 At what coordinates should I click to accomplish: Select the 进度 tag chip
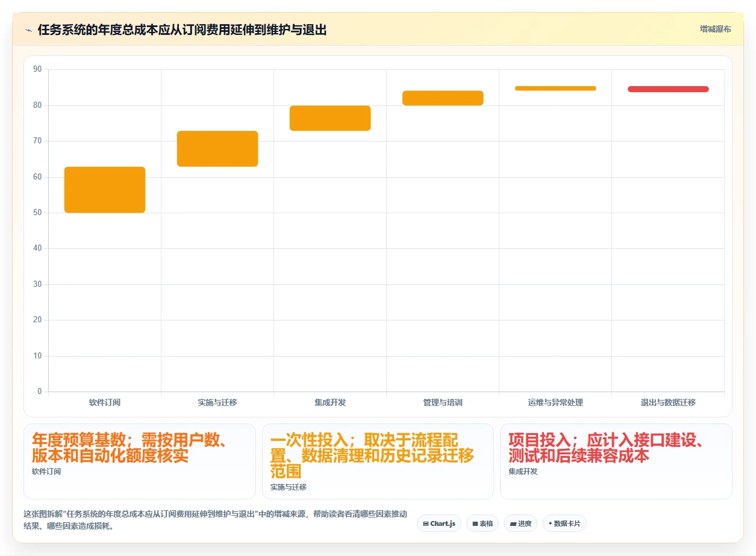pos(520,523)
